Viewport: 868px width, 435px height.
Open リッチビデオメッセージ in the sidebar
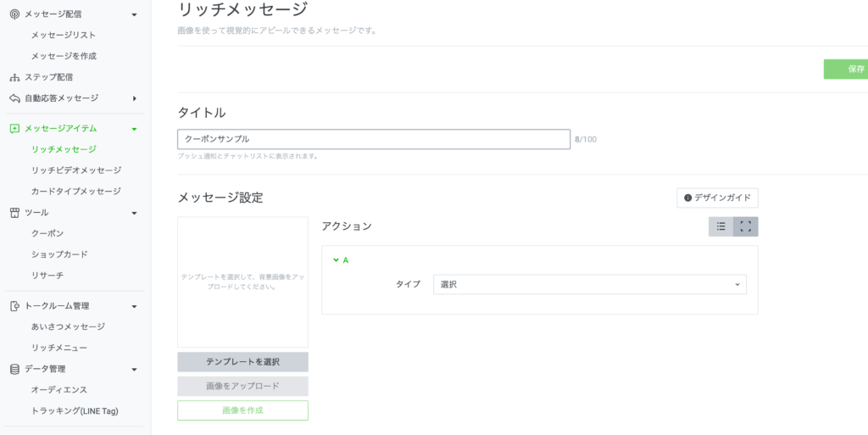click(75, 170)
